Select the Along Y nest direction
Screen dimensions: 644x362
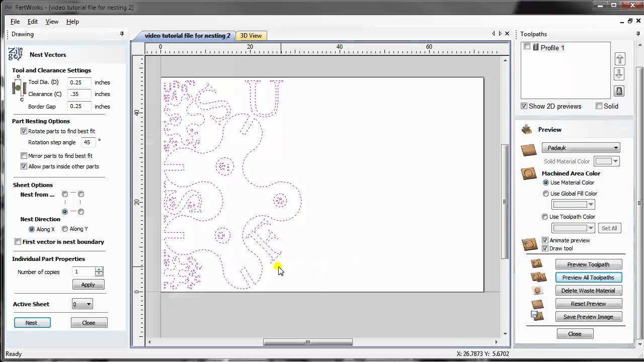click(65, 229)
